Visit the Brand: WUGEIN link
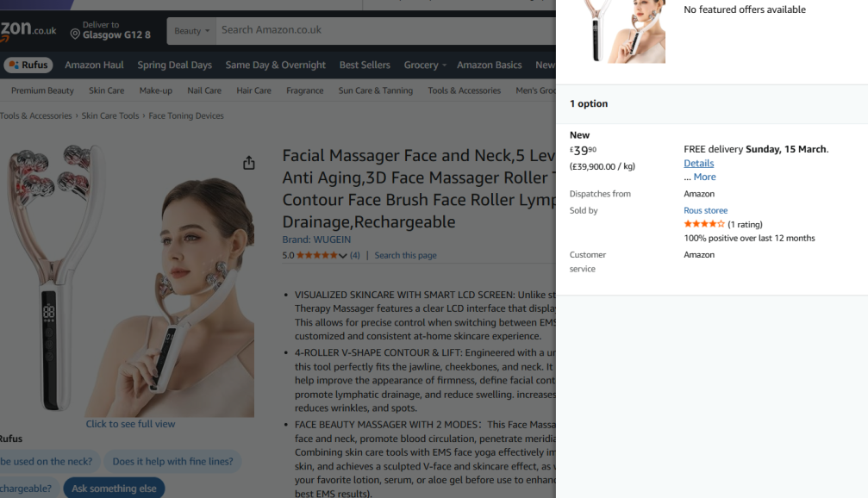Screen dimensions: 868x498 coord(316,240)
